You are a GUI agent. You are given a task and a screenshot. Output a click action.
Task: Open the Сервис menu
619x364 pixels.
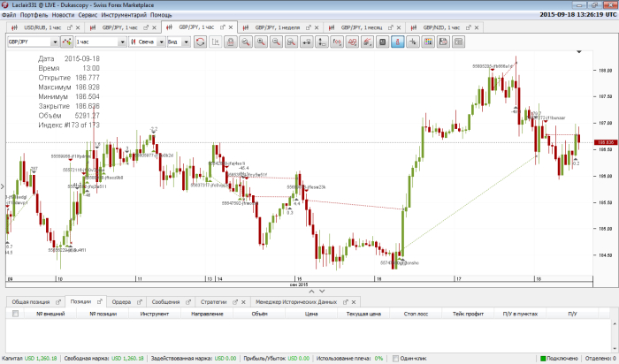(88, 15)
